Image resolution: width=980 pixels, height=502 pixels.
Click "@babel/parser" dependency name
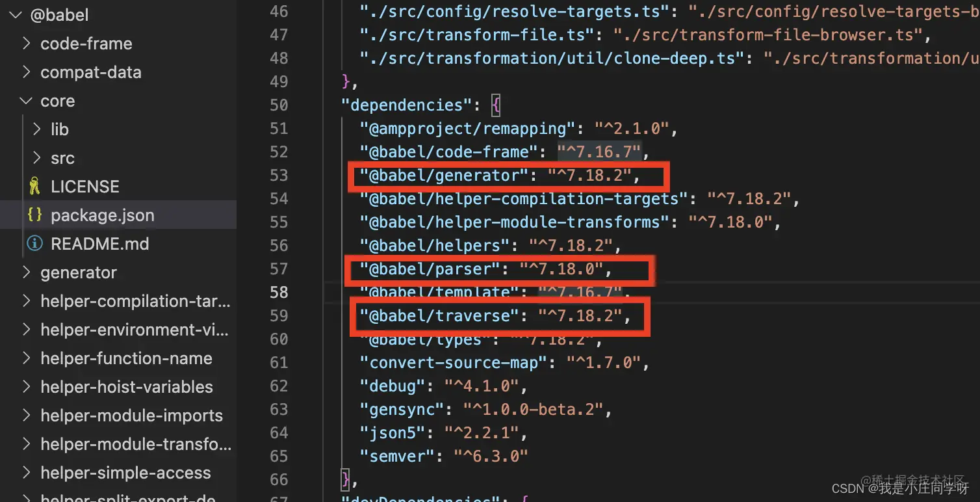[430, 269]
